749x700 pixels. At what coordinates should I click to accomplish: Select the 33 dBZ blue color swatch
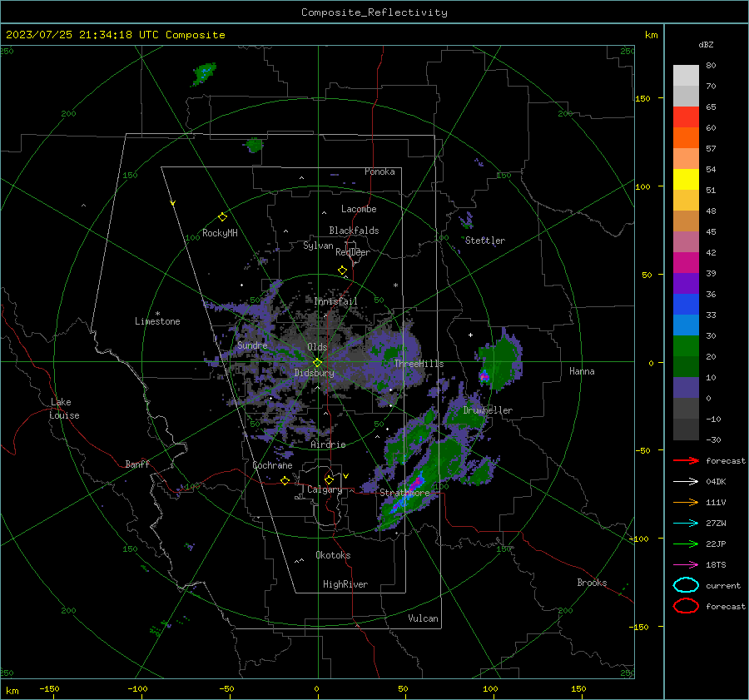tap(686, 304)
